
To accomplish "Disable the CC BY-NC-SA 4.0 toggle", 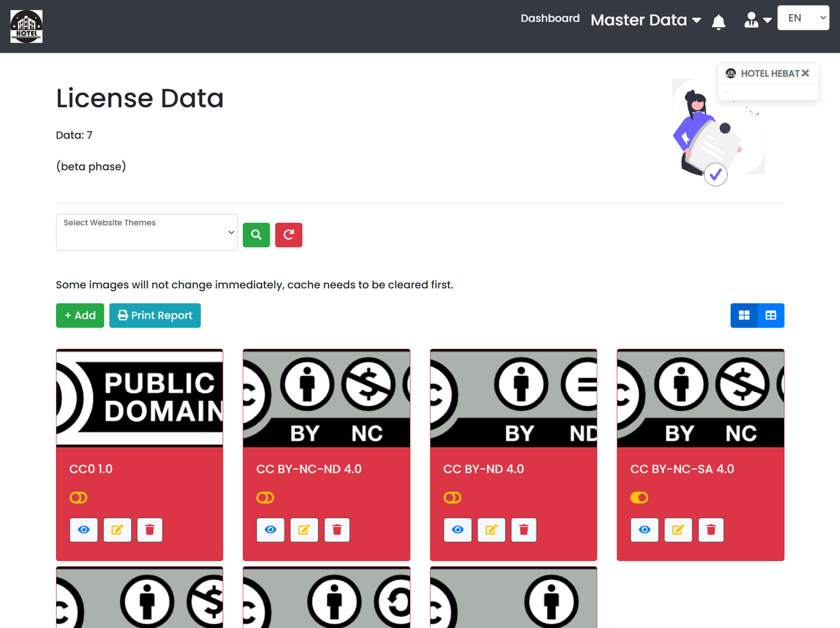I will coord(639,498).
